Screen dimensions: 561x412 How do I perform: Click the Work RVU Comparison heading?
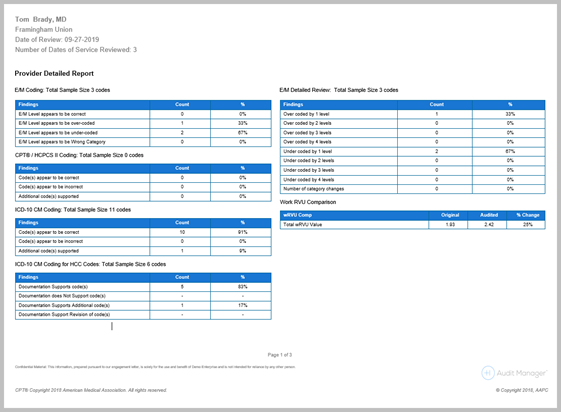[308, 202]
